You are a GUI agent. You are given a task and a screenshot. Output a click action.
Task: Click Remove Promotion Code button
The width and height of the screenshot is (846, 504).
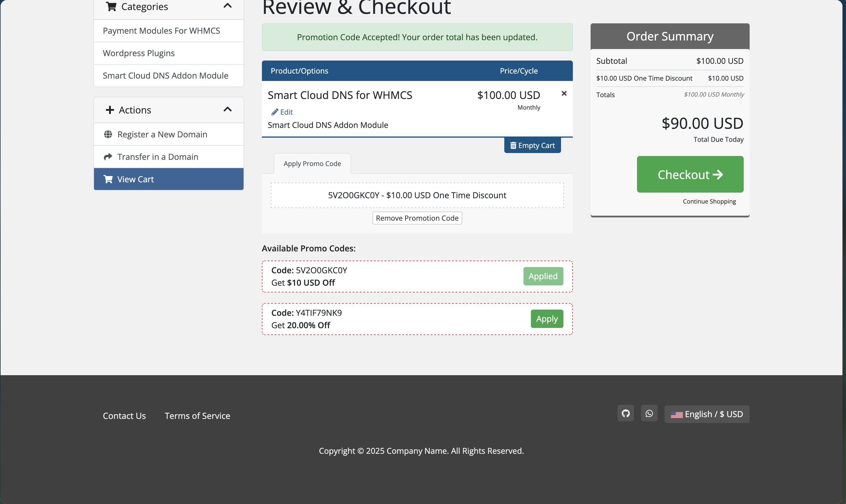click(x=417, y=218)
